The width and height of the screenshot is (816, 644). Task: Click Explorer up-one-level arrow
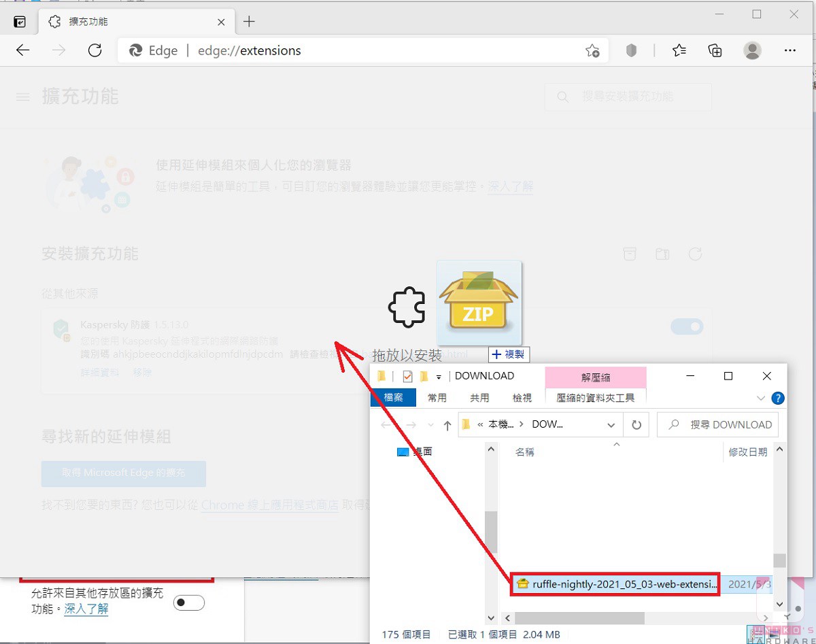coord(447,425)
